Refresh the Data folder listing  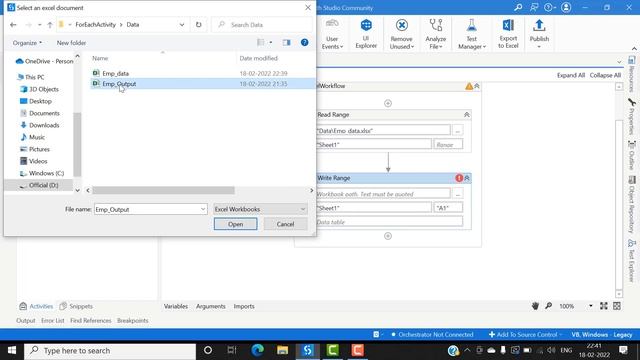click(198, 24)
